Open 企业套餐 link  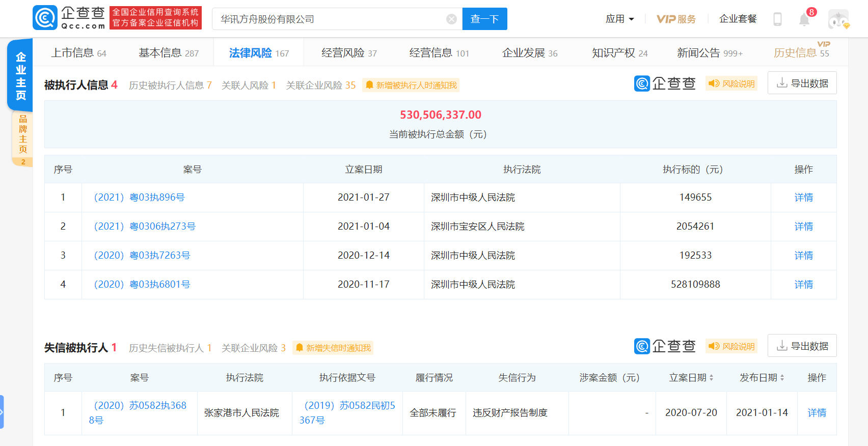(738, 19)
